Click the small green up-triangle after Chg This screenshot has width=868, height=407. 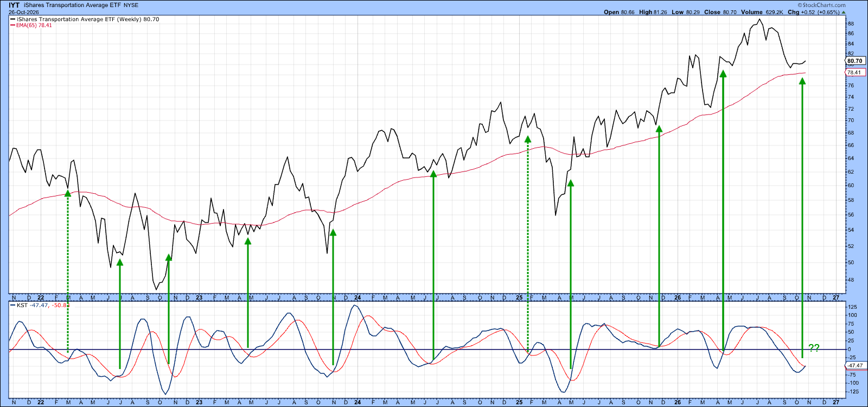click(x=843, y=12)
